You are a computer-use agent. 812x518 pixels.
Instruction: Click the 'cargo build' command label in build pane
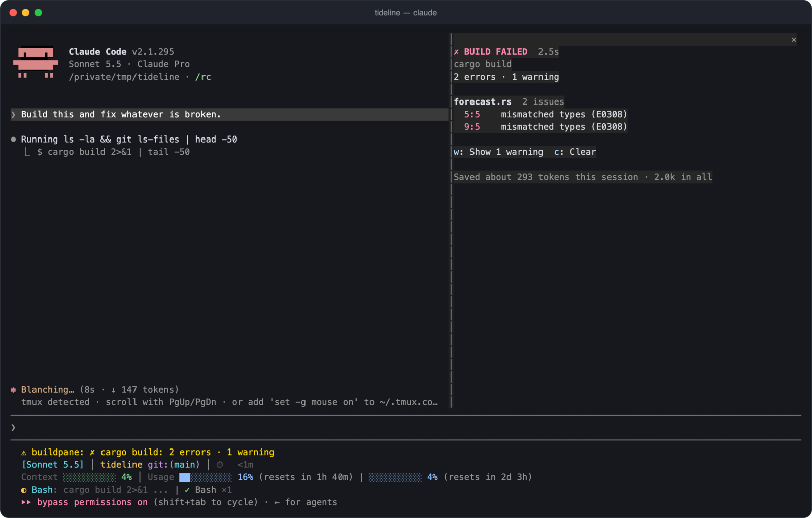[483, 64]
